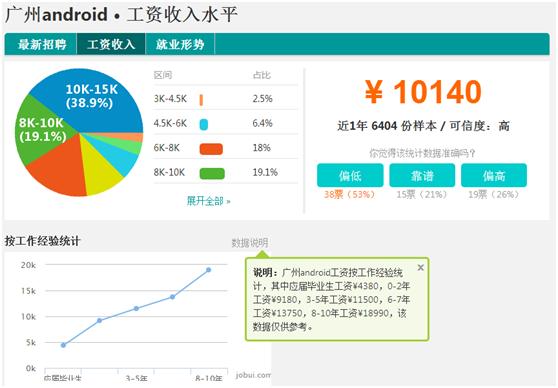Click the 6-7年 data point near 14k
Screen dimensions: 558x388
click(x=172, y=297)
